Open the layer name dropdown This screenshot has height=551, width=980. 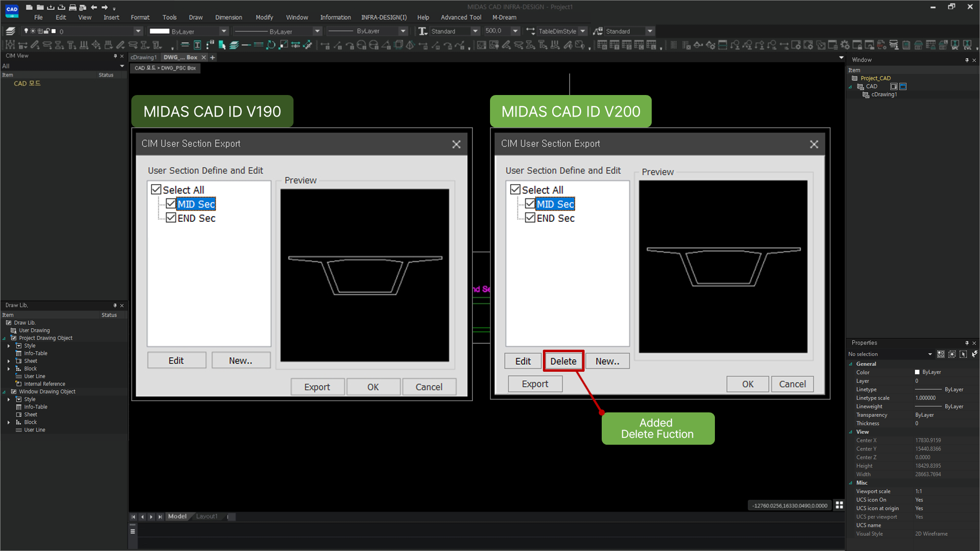coord(138,31)
